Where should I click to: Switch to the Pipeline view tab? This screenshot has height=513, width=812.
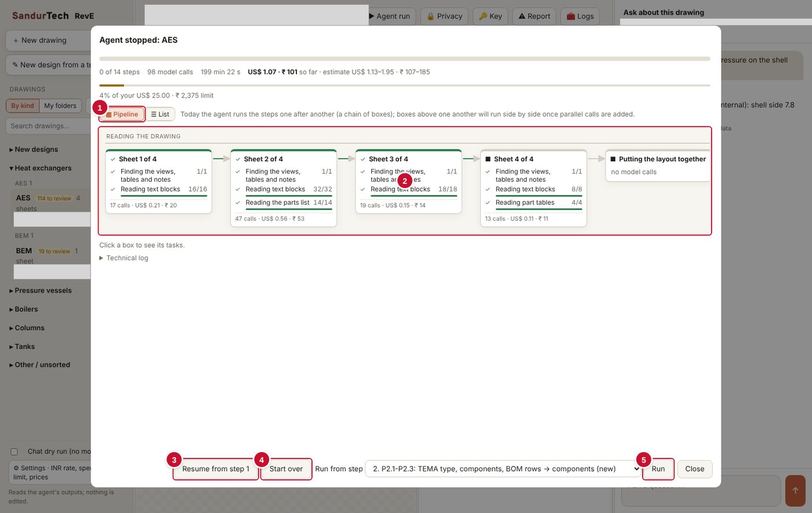tap(122, 114)
